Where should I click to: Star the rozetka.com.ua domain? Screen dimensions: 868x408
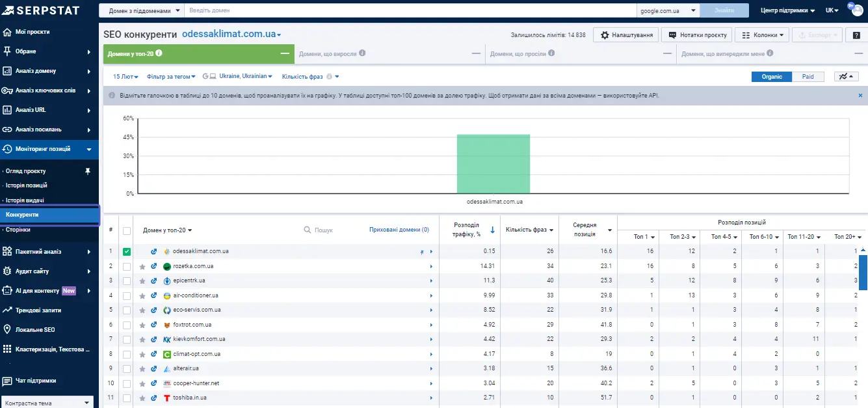[x=142, y=266]
